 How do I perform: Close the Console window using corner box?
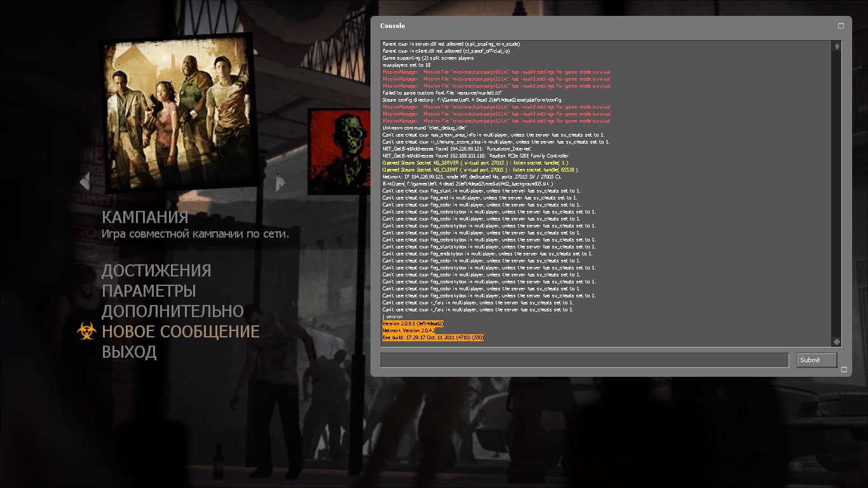coord(841,26)
